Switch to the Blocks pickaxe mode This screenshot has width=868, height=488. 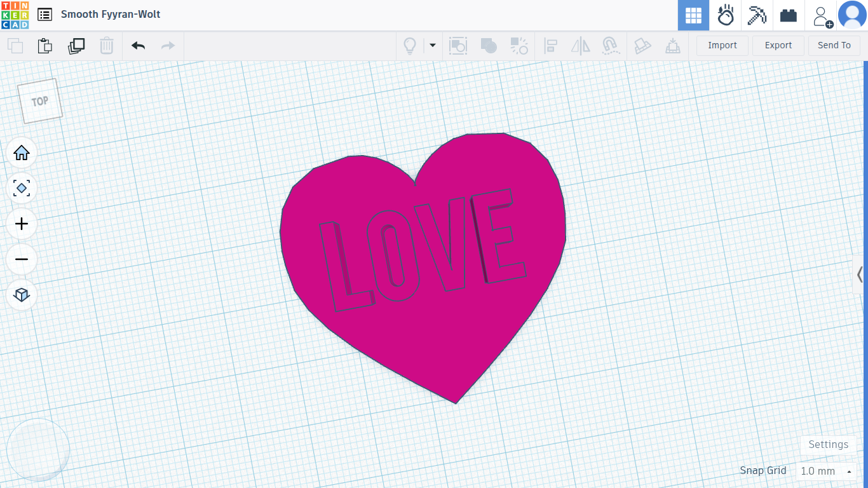[x=757, y=15]
